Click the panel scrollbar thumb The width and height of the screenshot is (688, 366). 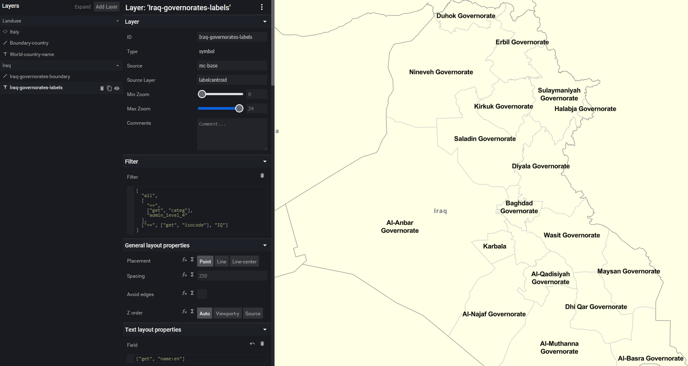pos(272,43)
